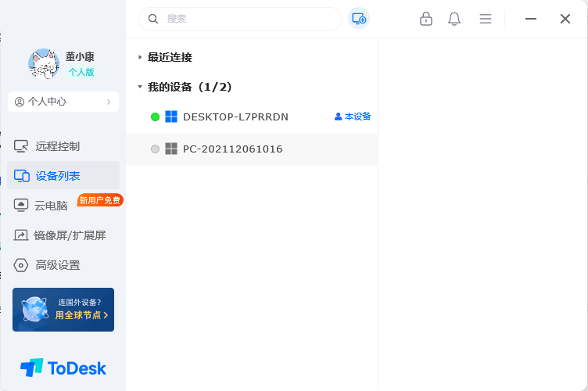
Task: Click the gray Windows icon of PC-202112061016
Action: 171,149
